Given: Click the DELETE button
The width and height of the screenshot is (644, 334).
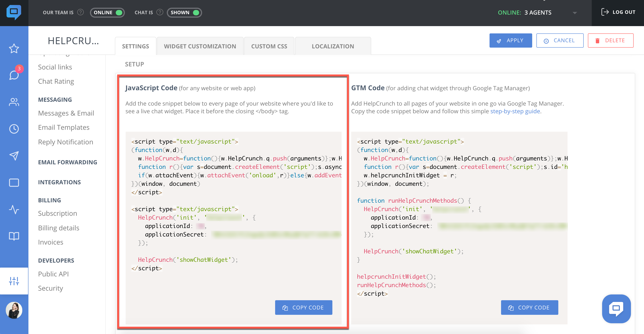Looking at the screenshot, I should (x=611, y=41).
